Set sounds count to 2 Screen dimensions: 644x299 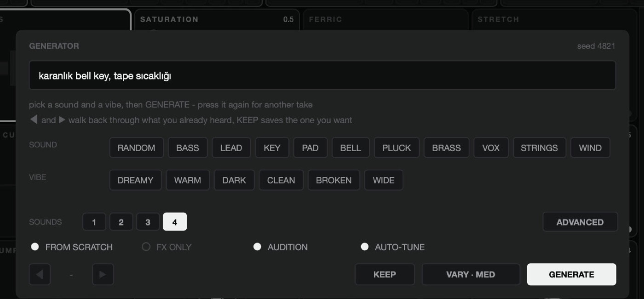[121, 222]
